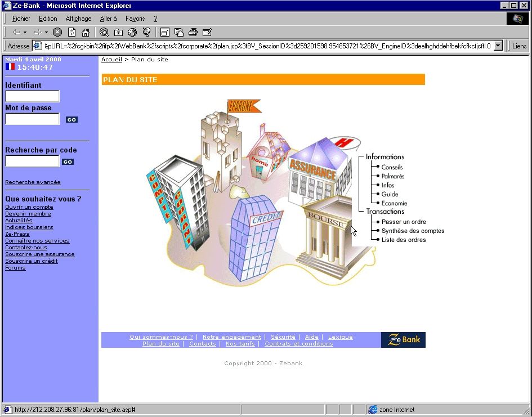This screenshot has height=417, width=532.
Task: Expand the address bar dropdown
Action: pos(498,46)
